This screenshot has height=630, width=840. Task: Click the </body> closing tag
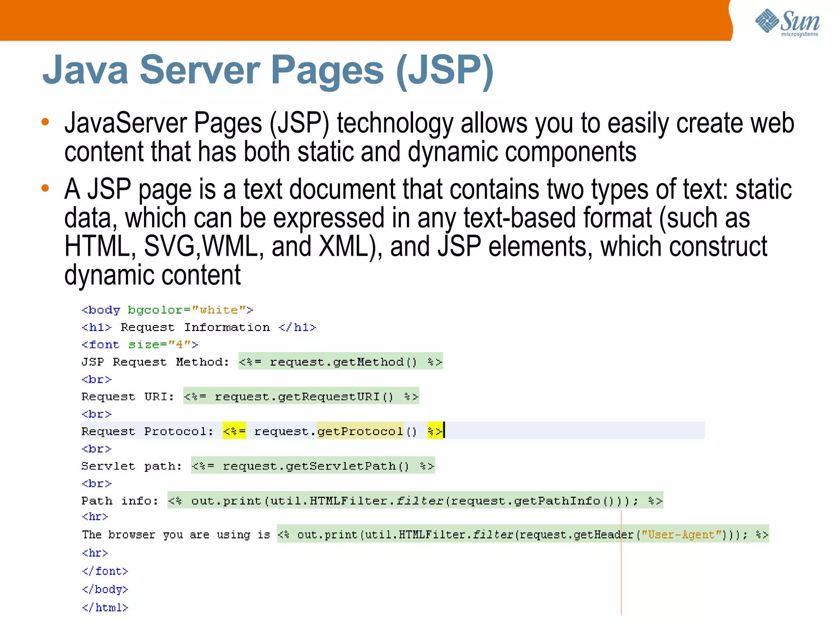(105, 590)
